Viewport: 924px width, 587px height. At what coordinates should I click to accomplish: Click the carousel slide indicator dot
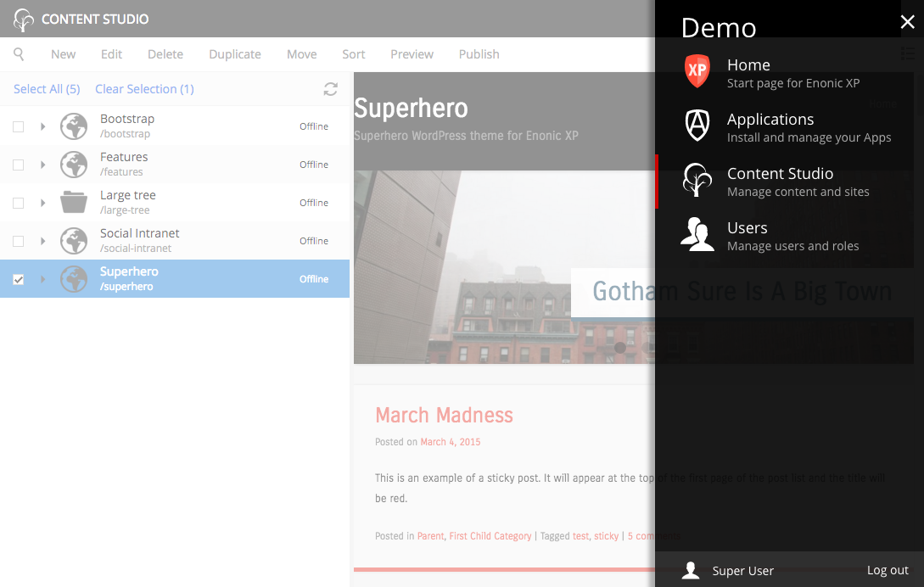620,348
